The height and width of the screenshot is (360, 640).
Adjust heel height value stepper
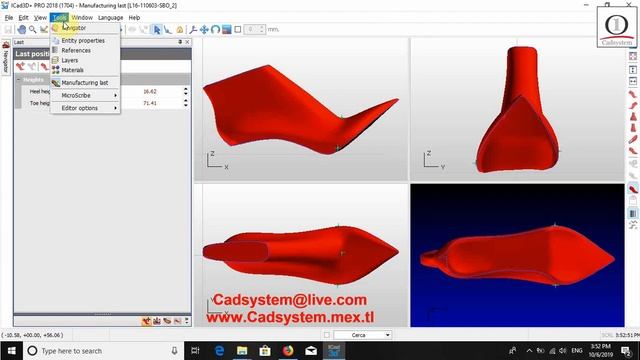tap(186, 91)
